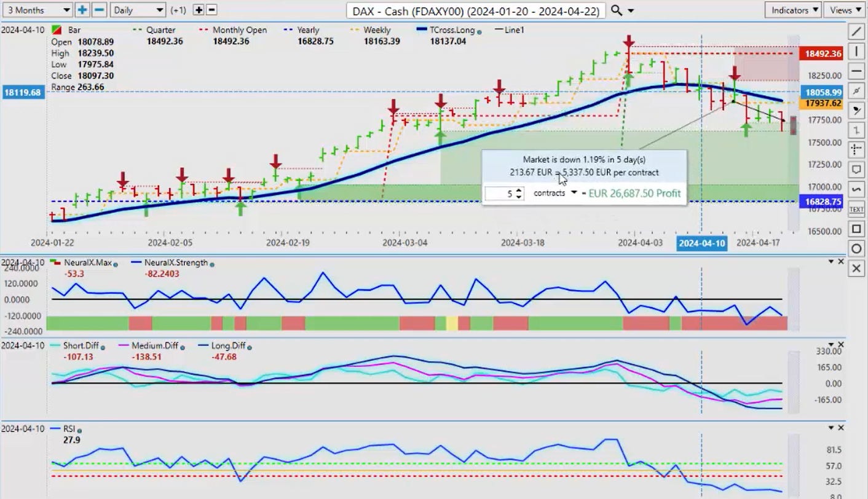Click the blue plus zoom-in button
868x499 pixels.
[x=82, y=10]
